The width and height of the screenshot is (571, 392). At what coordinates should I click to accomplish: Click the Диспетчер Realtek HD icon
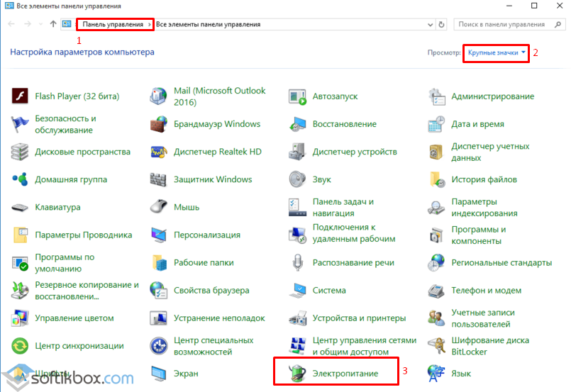(x=159, y=152)
